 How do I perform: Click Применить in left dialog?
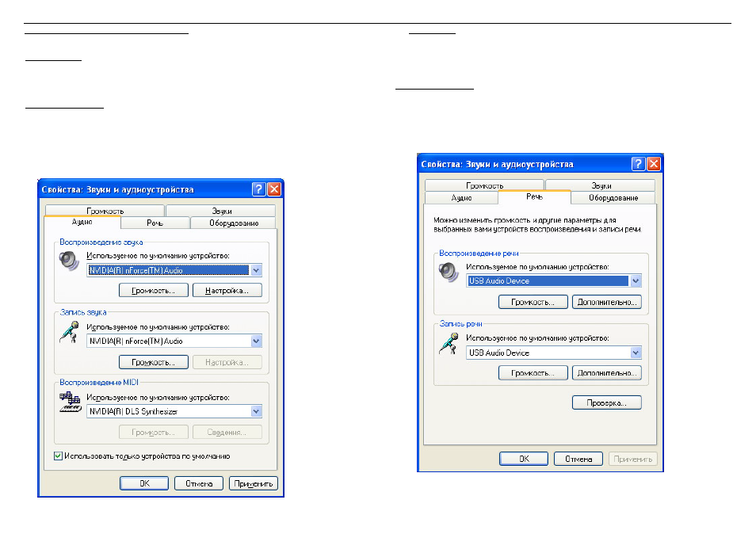(x=253, y=483)
